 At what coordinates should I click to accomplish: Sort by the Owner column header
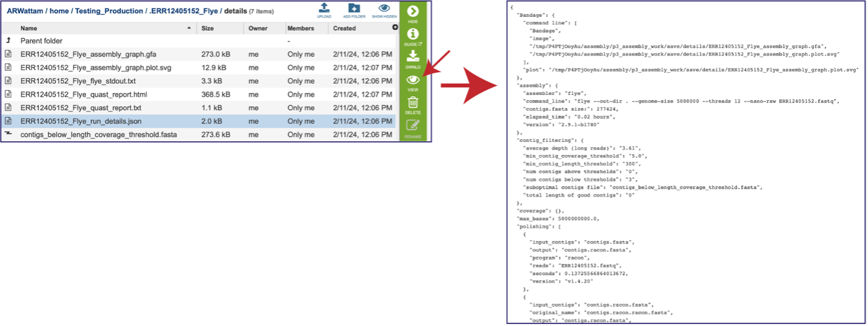coord(257,28)
